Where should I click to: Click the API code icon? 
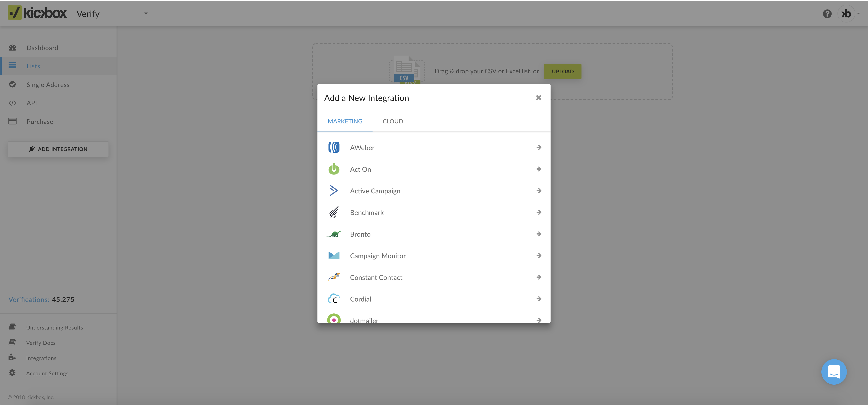tap(13, 103)
